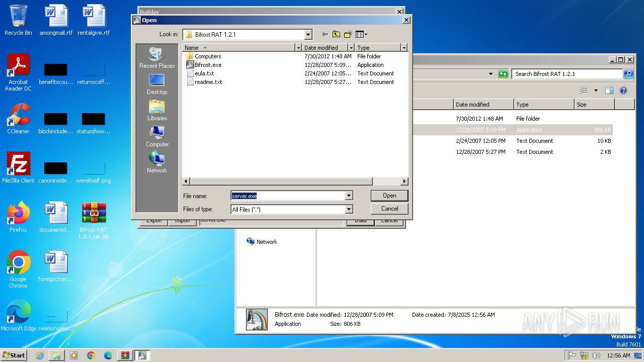Open the Explorer address history dropdown

pyautogui.click(x=491, y=74)
